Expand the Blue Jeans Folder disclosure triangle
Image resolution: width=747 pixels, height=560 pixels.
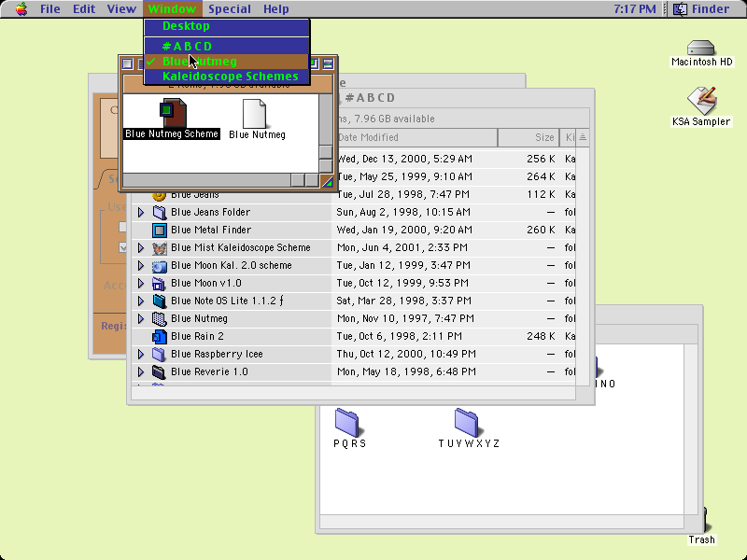[141, 213]
